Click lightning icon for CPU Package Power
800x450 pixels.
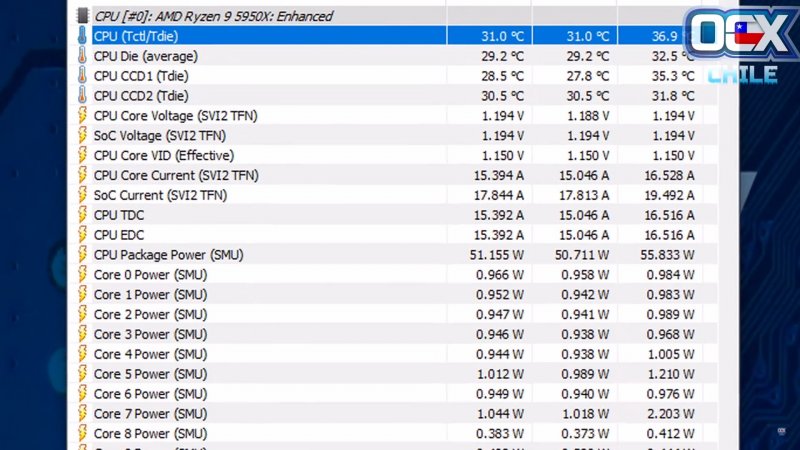(x=82, y=255)
